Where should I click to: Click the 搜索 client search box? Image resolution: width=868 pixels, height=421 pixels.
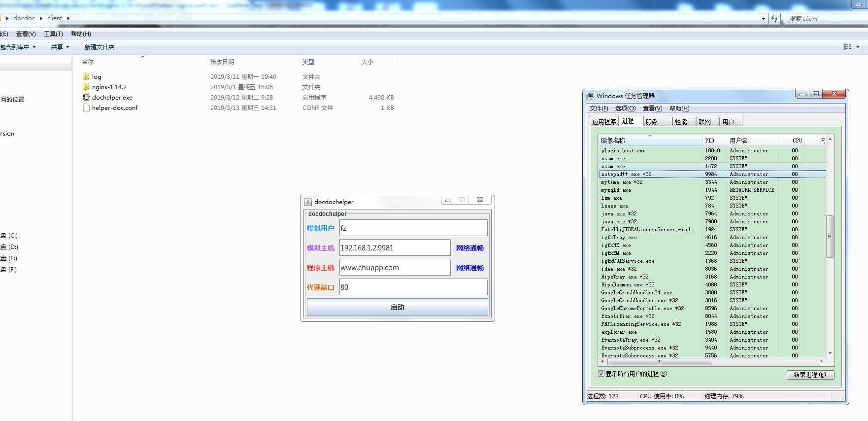(825, 18)
